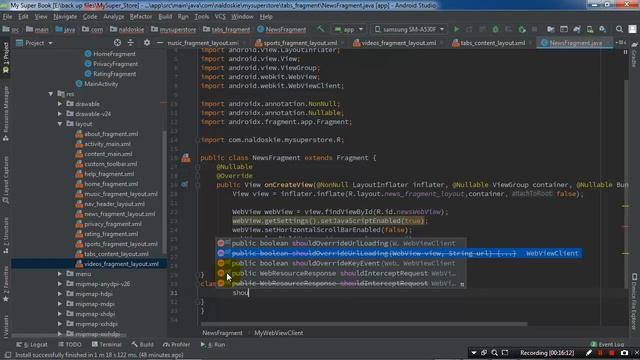Collapse the layout folder
The height and width of the screenshot is (360, 640).
tap(60, 124)
